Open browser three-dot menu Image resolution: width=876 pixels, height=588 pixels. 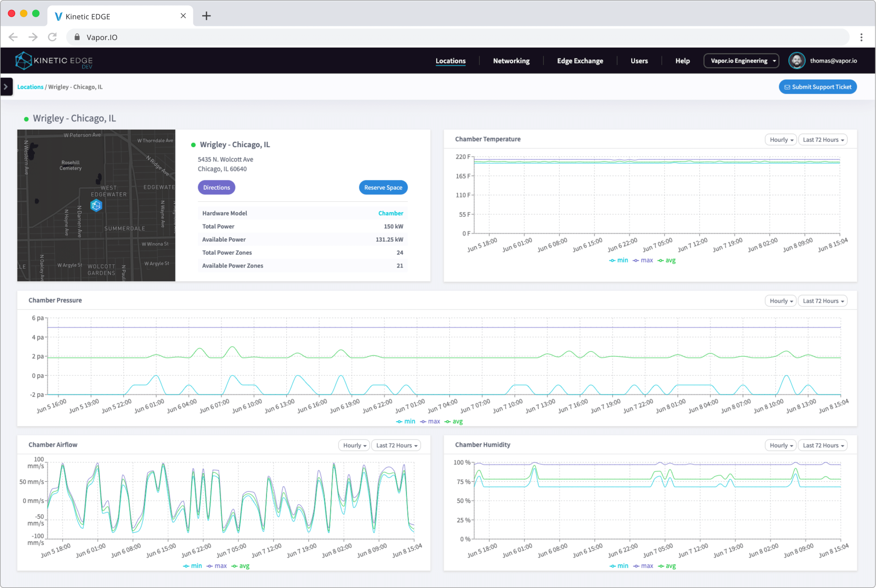861,37
